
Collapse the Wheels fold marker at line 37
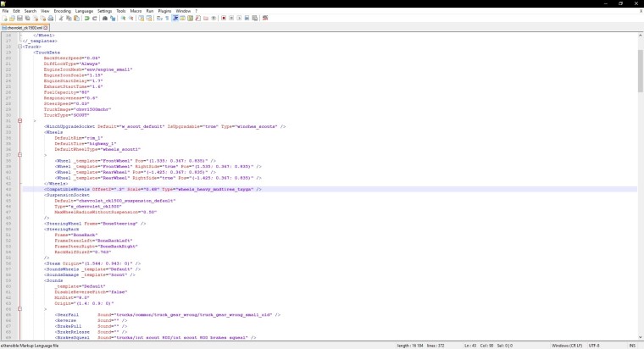pyautogui.click(x=19, y=155)
